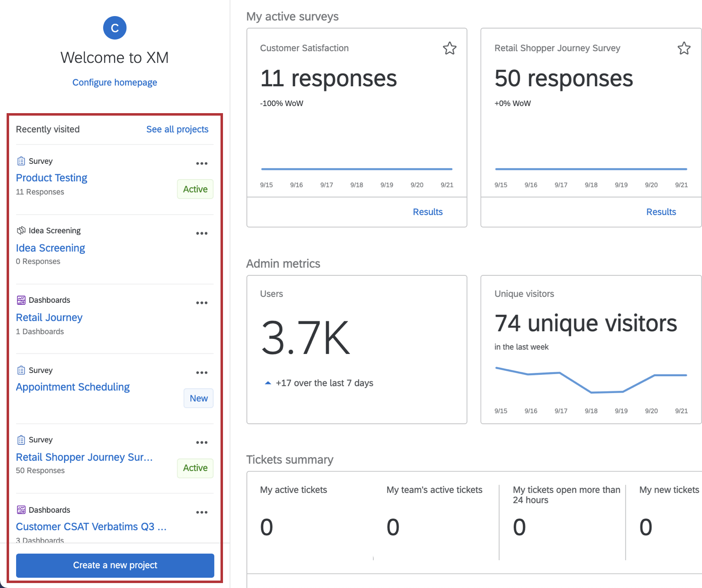Click Create a new project
The height and width of the screenshot is (588, 702).
[114, 565]
